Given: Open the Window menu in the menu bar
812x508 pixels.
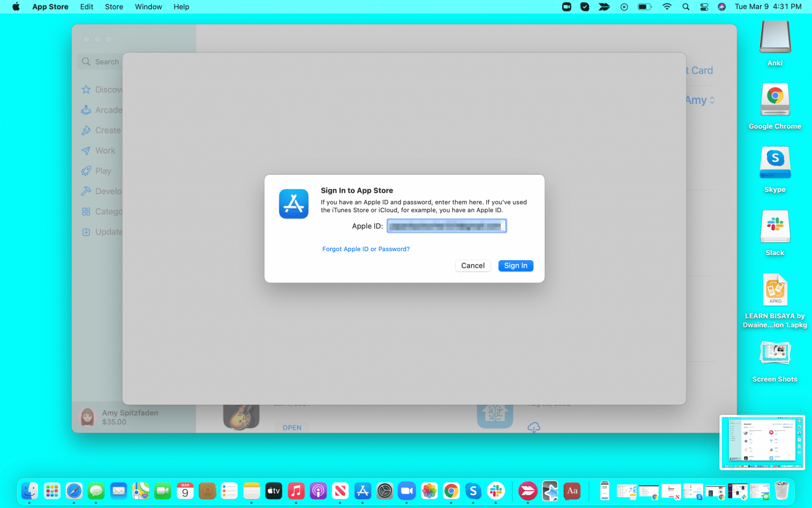Looking at the screenshot, I should click(148, 7).
